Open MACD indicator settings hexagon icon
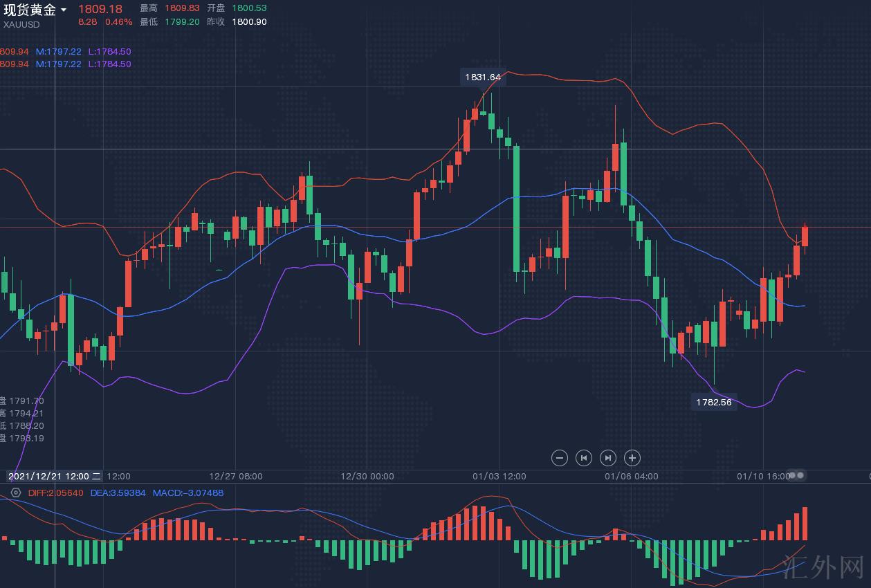The image size is (871, 588). click(16, 493)
